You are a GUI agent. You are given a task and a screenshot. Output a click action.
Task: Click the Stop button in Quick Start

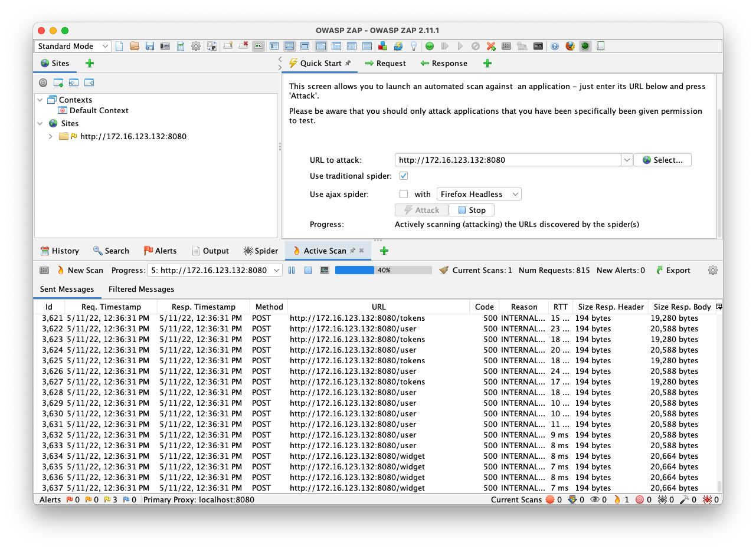click(472, 210)
